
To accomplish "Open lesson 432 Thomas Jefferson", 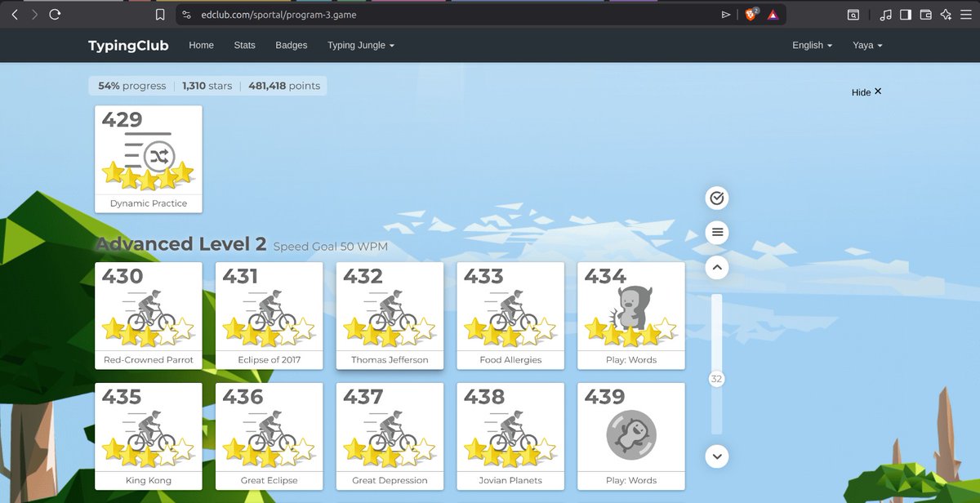I will coord(390,315).
